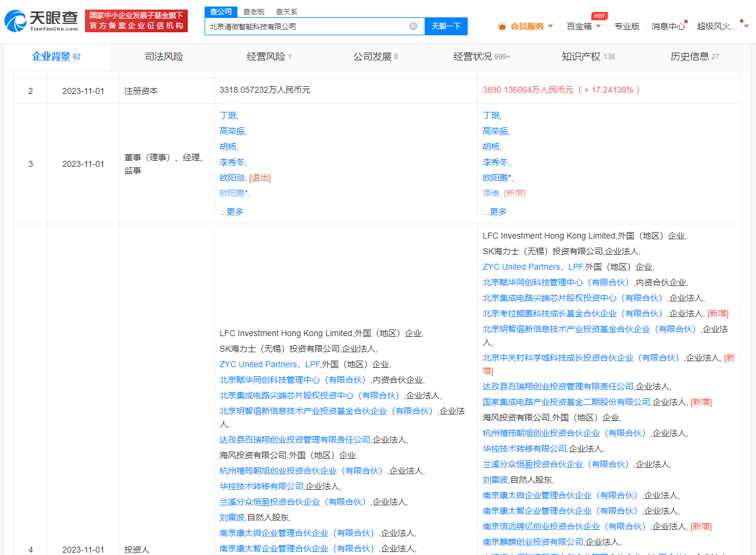Click the 百宝箱 menu label
This screenshot has width=756, height=555.
pyautogui.click(x=579, y=26)
